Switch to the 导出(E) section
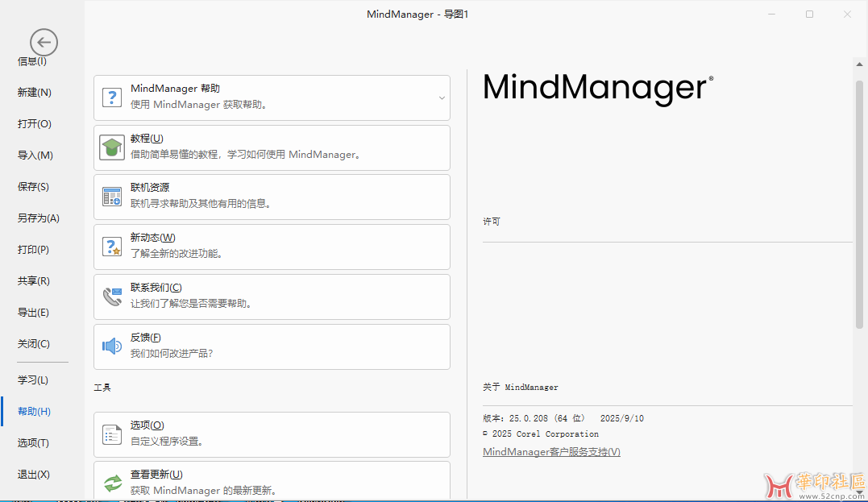 (x=33, y=312)
